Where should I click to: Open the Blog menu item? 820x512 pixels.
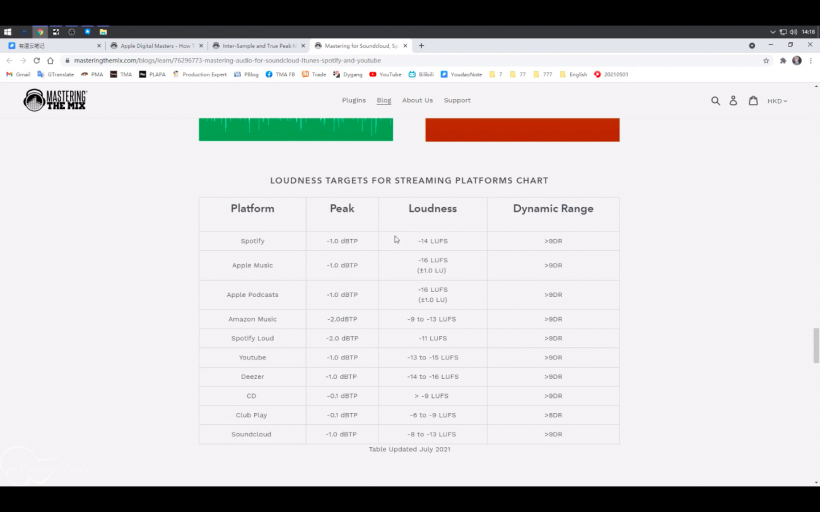coord(384,100)
